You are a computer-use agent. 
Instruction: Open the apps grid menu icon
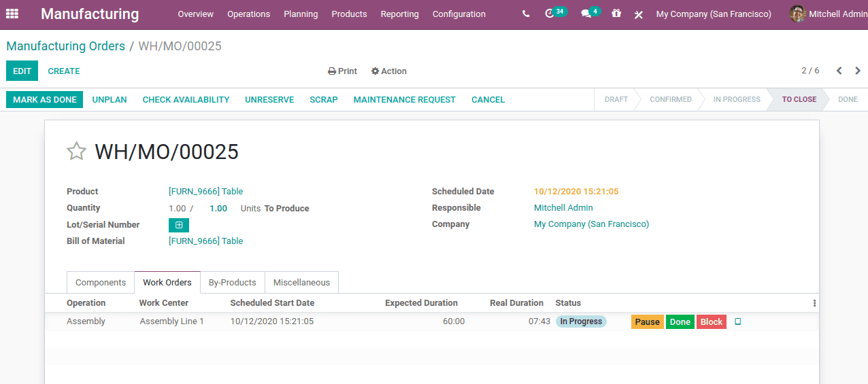point(12,14)
